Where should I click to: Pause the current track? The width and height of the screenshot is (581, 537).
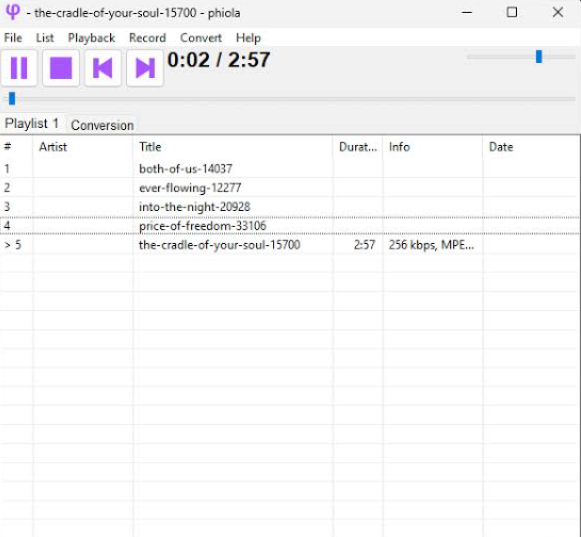click(19, 68)
